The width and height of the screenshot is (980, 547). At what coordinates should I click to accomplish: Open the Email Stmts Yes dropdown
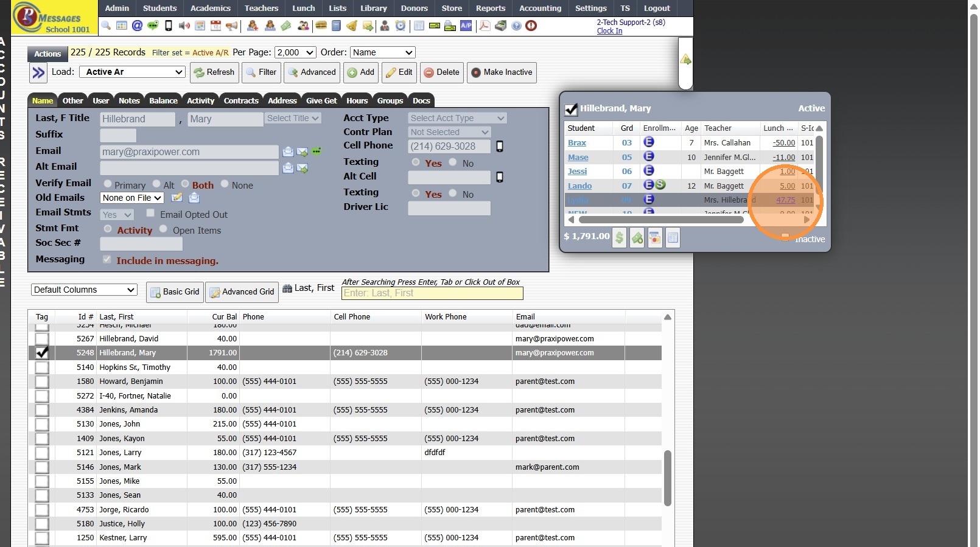pos(117,215)
